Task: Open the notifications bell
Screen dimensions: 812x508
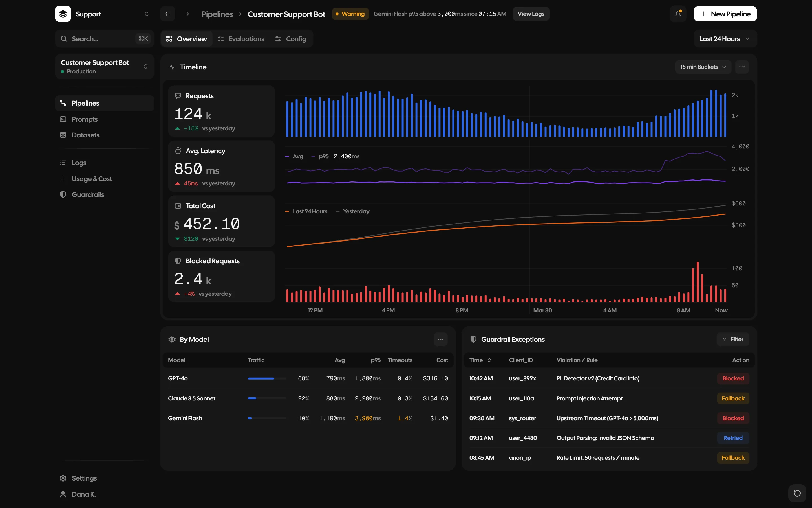Action: tap(678, 14)
